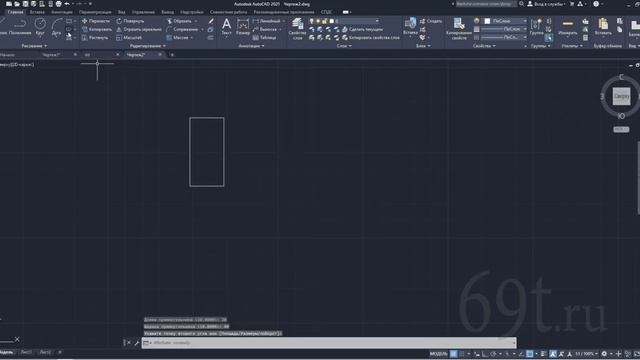Open the Insert (Вставка) ribbon tab
The width and height of the screenshot is (640, 360).
[x=37, y=12]
